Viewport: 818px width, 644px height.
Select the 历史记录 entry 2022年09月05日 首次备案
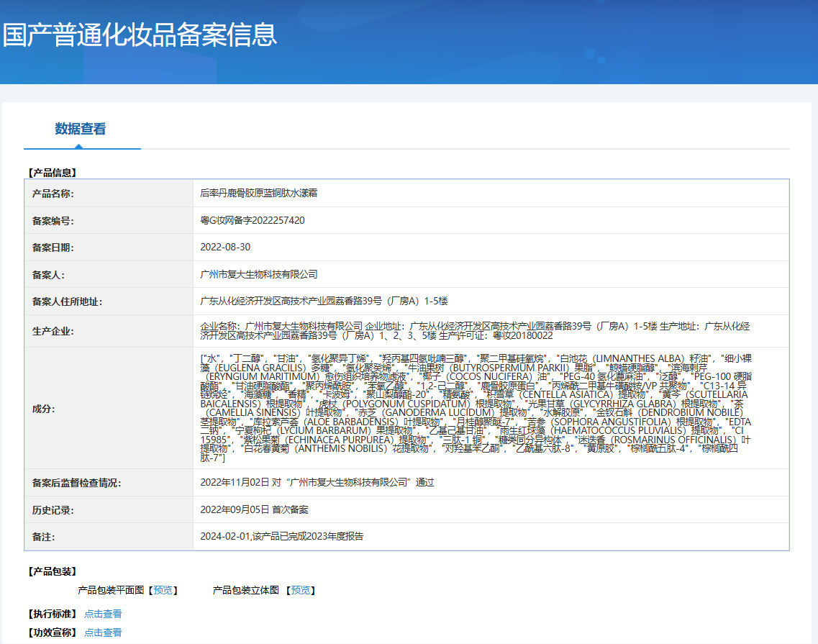[x=254, y=509]
